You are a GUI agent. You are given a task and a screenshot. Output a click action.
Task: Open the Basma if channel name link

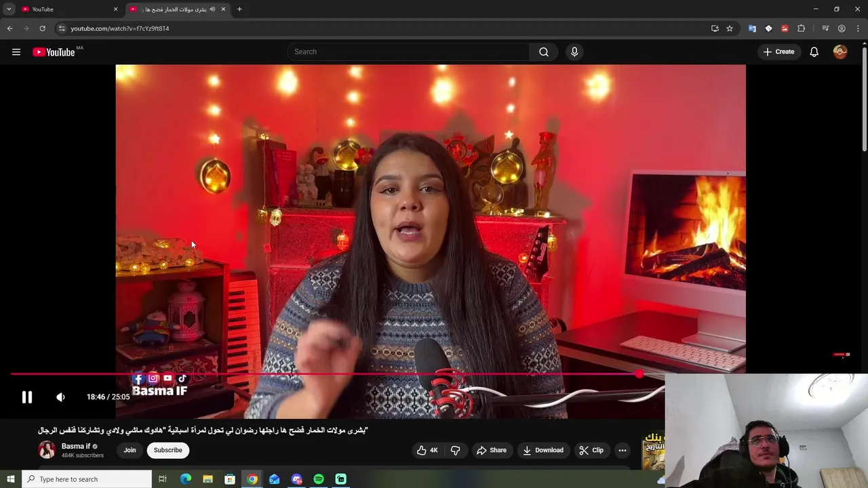point(76,446)
